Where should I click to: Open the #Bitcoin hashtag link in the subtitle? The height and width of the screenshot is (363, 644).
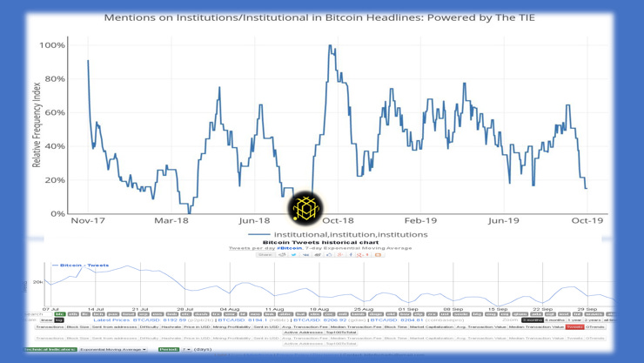tap(289, 248)
